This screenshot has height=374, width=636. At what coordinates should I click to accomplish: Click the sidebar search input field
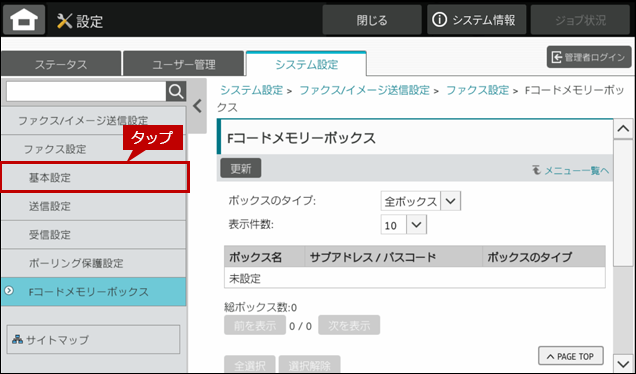(86, 92)
